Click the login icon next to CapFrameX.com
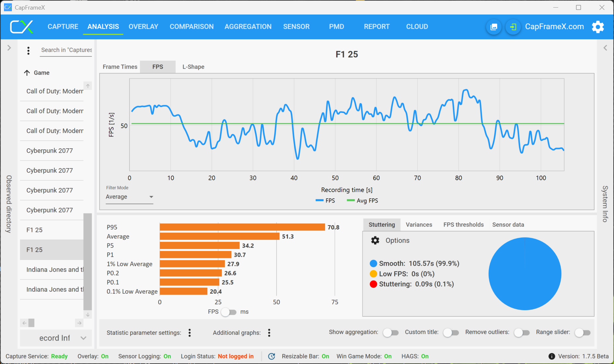 (513, 27)
